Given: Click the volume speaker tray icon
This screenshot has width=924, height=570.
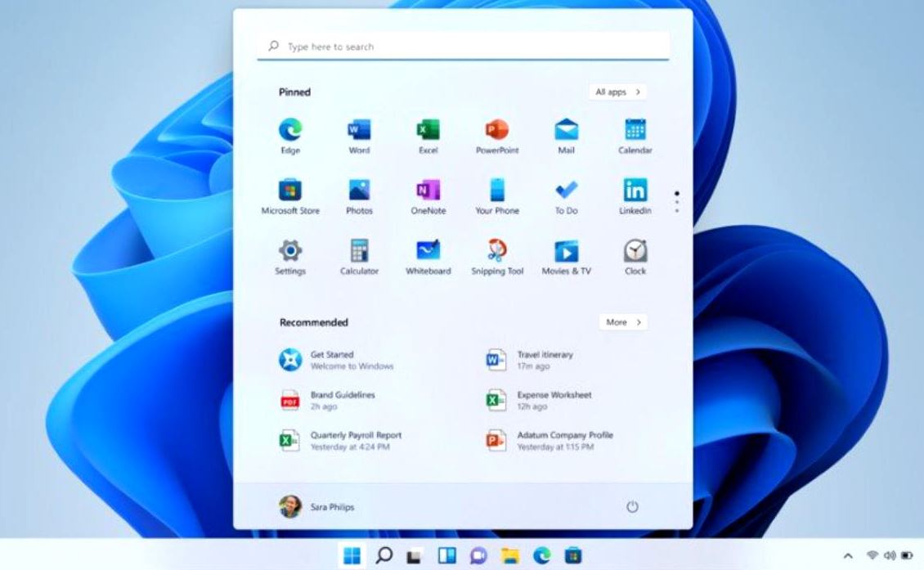Looking at the screenshot, I should 890,555.
